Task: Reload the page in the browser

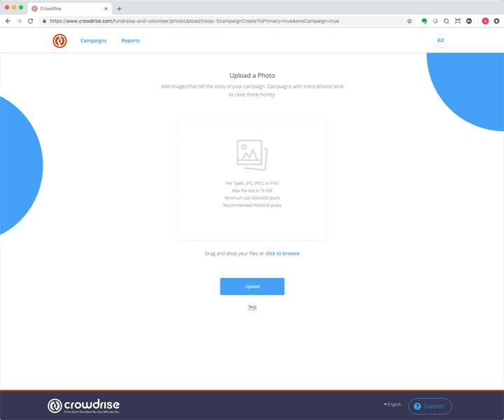Action: (x=31, y=21)
